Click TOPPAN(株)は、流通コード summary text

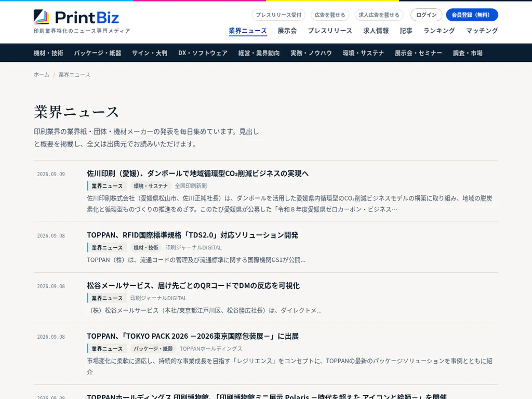(x=196, y=260)
